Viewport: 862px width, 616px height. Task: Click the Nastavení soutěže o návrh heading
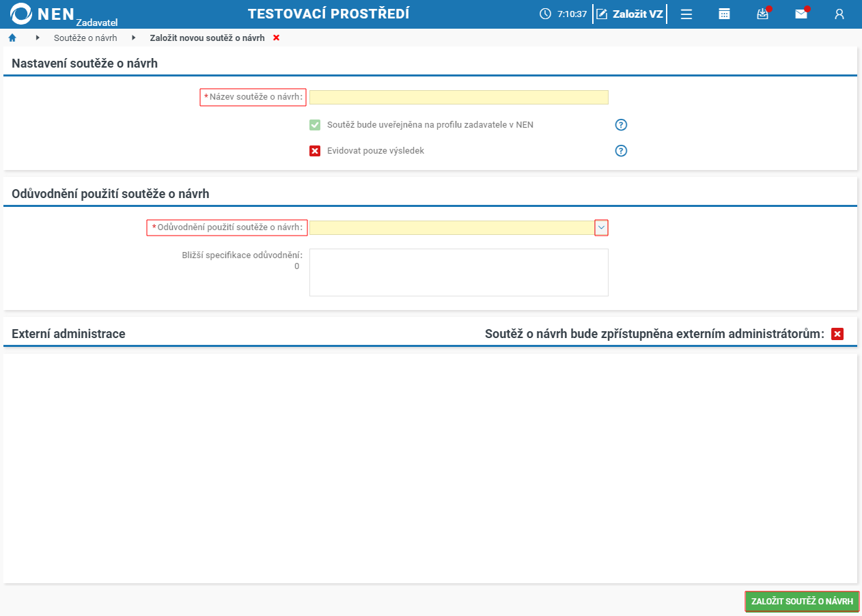coord(85,64)
